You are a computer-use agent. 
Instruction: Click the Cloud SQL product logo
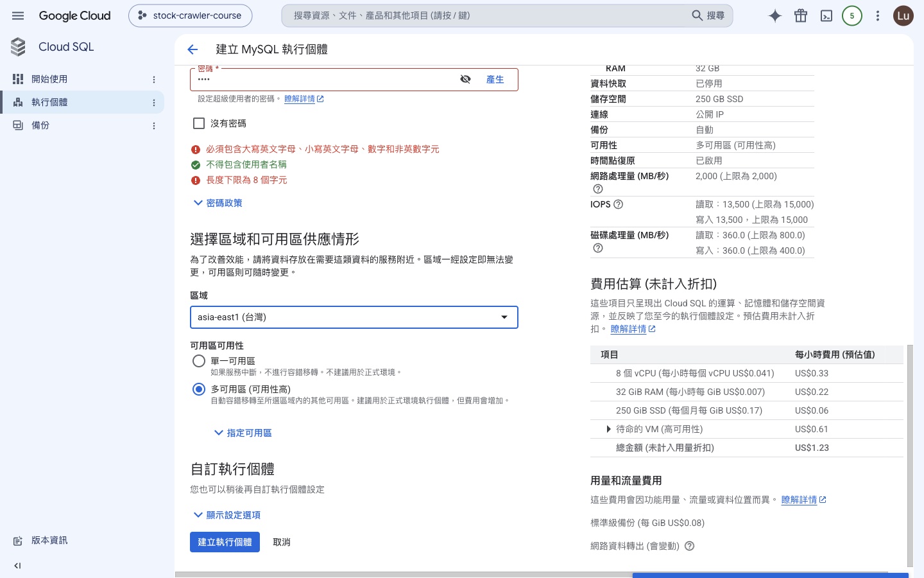tap(18, 47)
